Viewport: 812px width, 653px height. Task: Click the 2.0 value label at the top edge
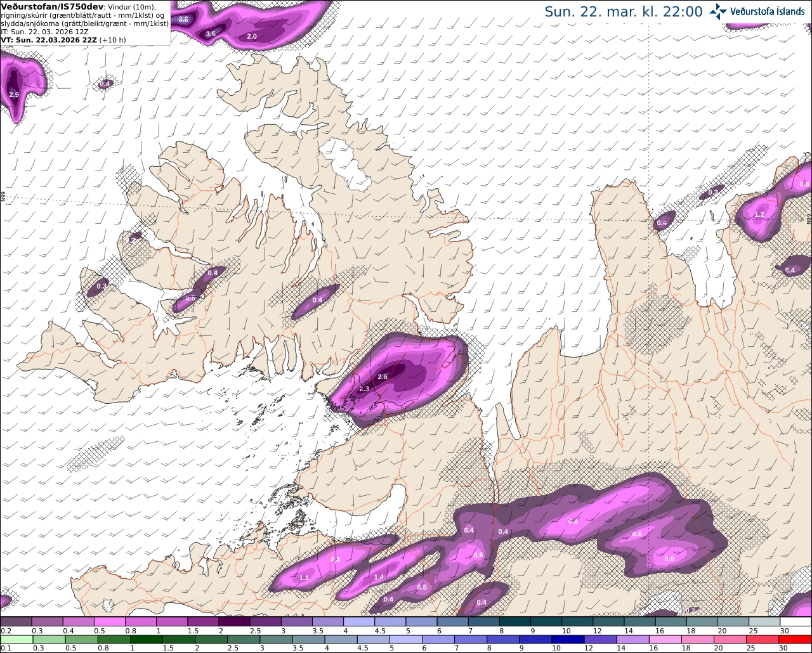point(252,36)
